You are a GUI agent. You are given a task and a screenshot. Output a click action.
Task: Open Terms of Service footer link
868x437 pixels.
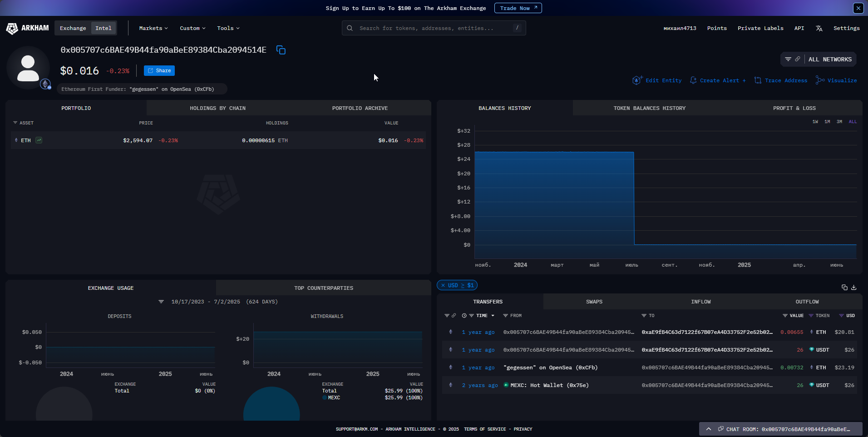tap(485, 429)
